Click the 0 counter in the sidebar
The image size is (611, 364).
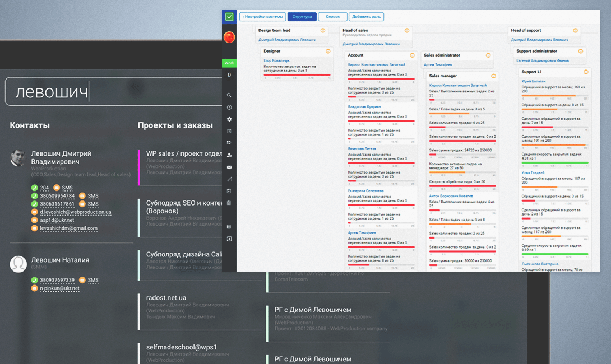click(x=229, y=74)
